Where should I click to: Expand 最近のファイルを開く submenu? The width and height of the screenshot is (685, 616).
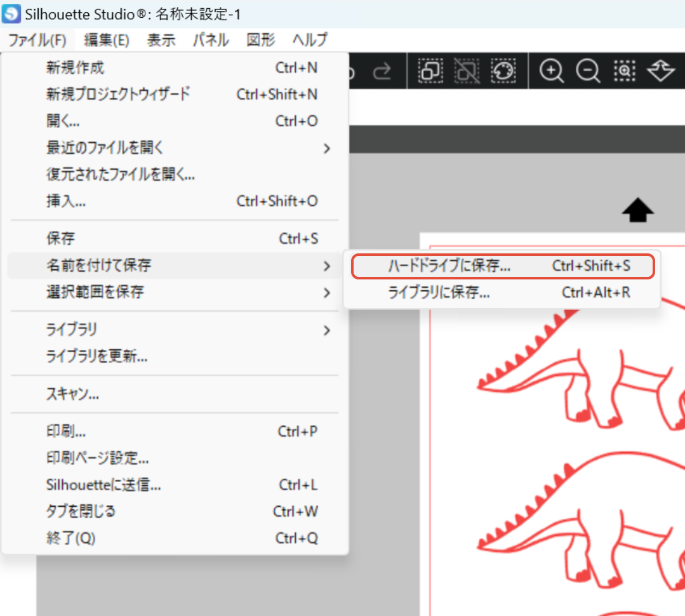point(175,148)
